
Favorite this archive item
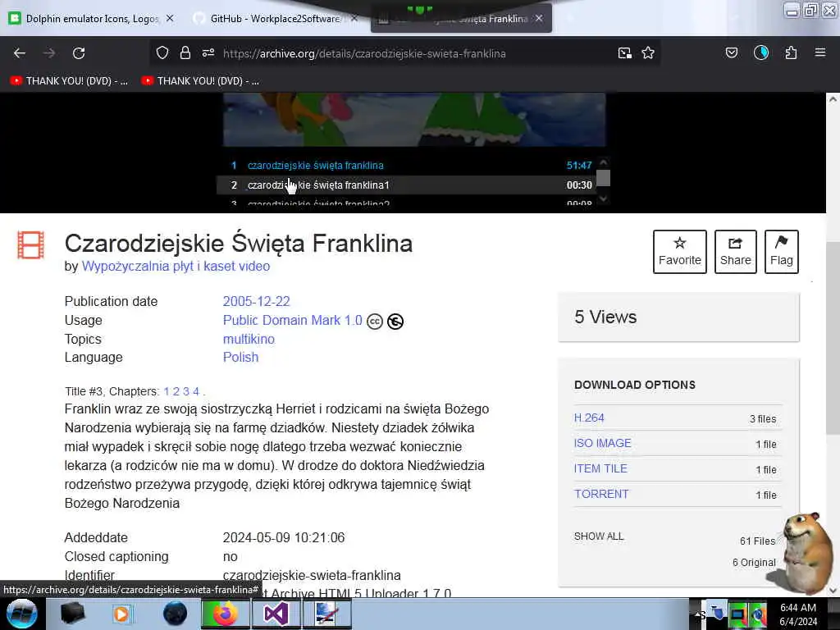pos(680,252)
